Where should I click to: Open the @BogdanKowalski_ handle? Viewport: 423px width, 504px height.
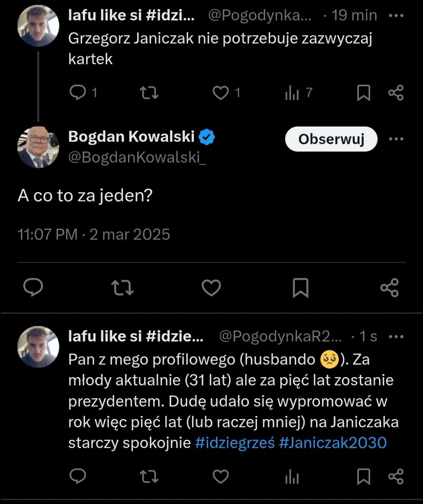(x=137, y=157)
